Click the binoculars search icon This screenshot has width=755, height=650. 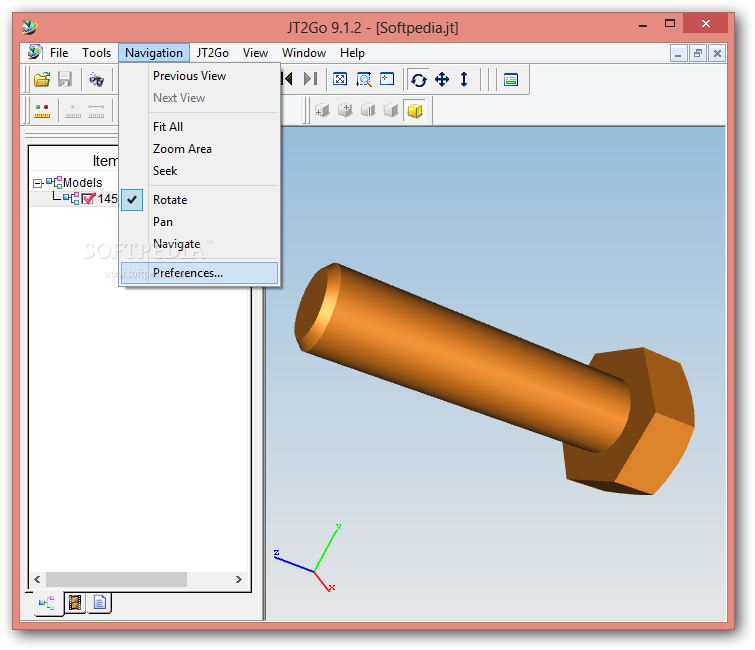[96, 79]
